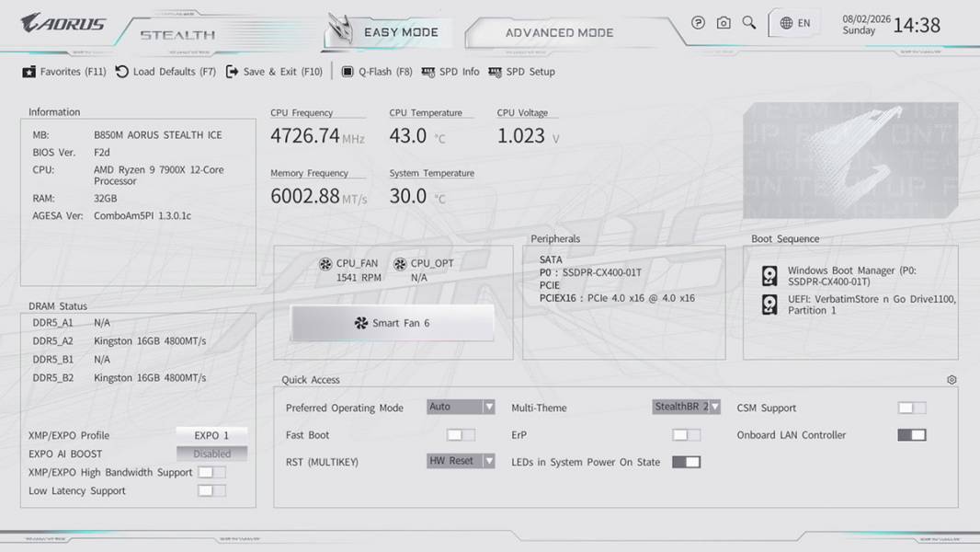
Task: Open SPD Setup
Action: tap(522, 72)
